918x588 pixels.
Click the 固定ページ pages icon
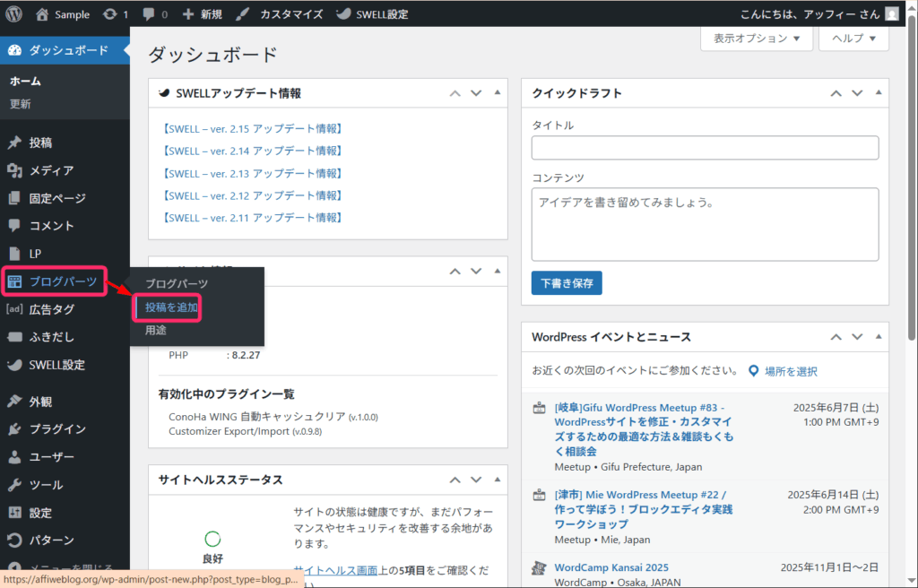point(14,198)
